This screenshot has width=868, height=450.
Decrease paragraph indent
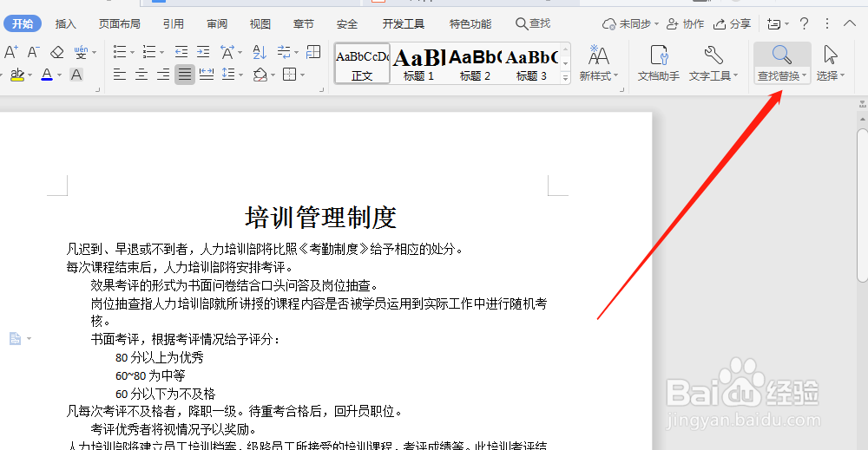pyautogui.click(x=181, y=53)
